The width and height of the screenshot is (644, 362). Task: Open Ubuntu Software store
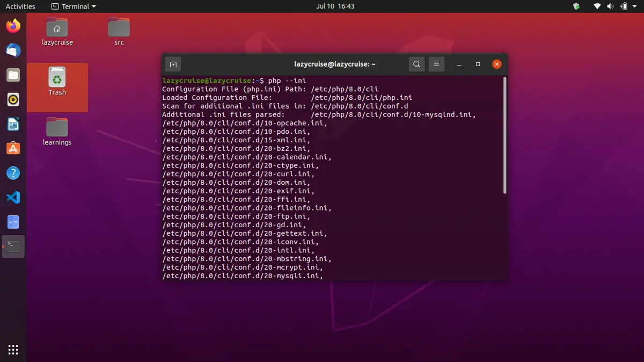13,149
